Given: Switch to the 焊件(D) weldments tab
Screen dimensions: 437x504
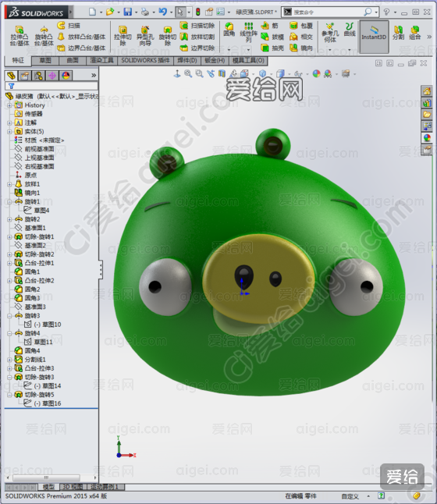Looking at the screenshot, I should (x=187, y=60).
